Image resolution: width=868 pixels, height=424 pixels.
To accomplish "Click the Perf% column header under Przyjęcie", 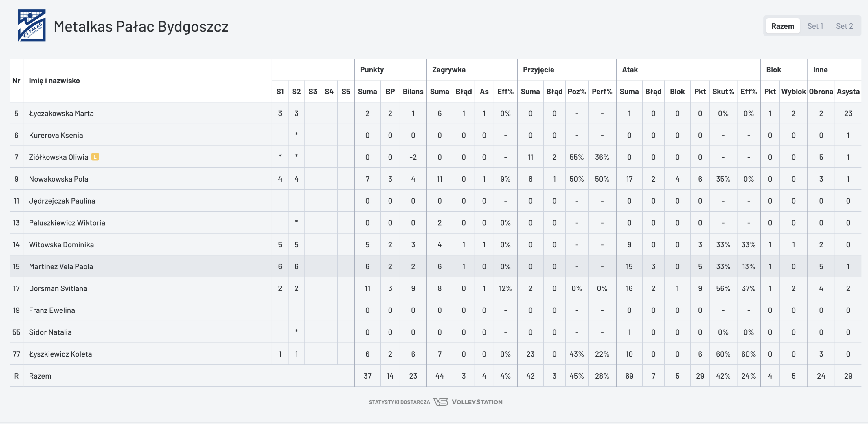I will point(602,92).
